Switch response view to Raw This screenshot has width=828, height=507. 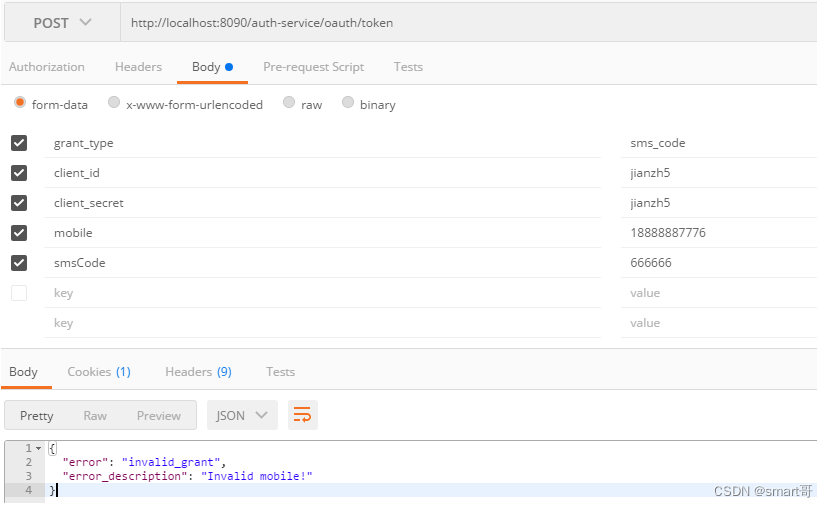pyautogui.click(x=95, y=416)
